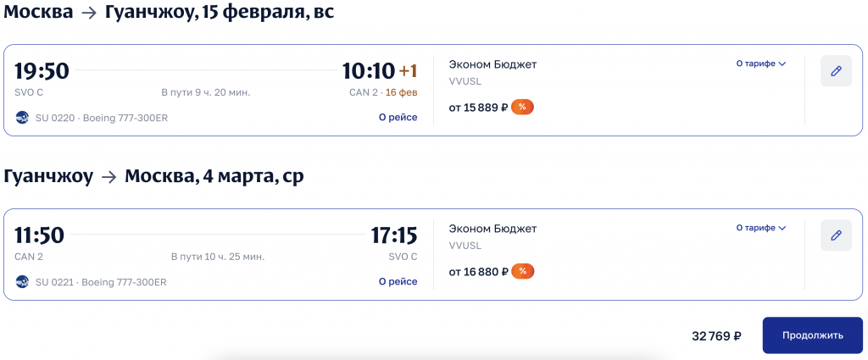This screenshot has height=360, width=868.
Task: Expand "О тарифе" for the 4 марта flight
Action: point(760,228)
